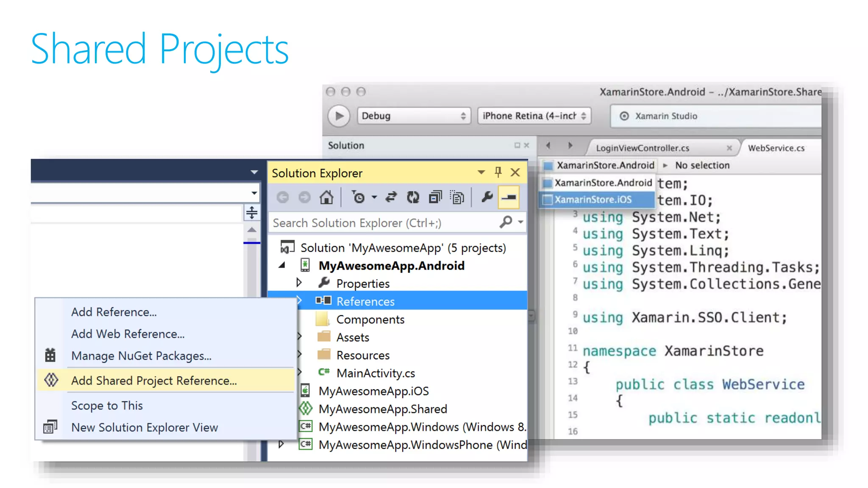Pin the Solution Explorer panel

[x=498, y=172]
